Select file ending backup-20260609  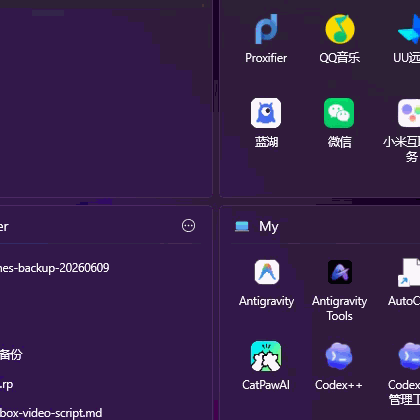pyautogui.click(x=55, y=268)
